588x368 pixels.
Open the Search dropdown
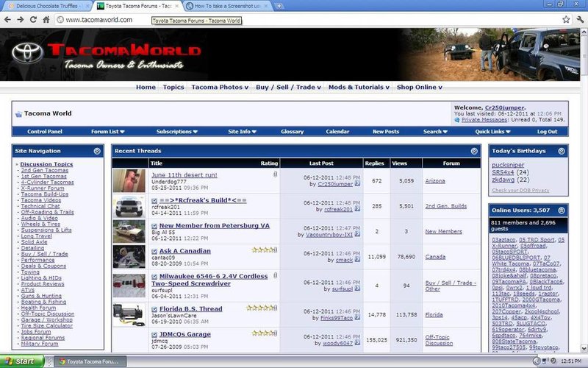[x=435, y=132]
